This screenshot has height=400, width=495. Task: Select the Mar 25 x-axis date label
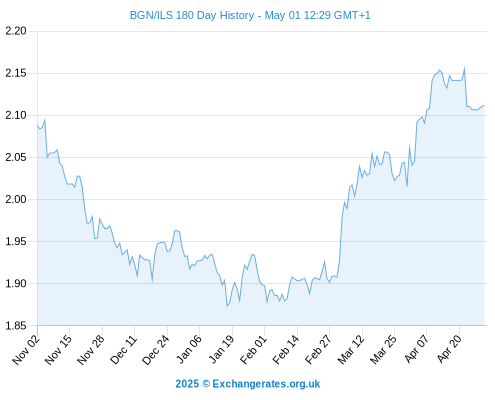click(383, 349)
